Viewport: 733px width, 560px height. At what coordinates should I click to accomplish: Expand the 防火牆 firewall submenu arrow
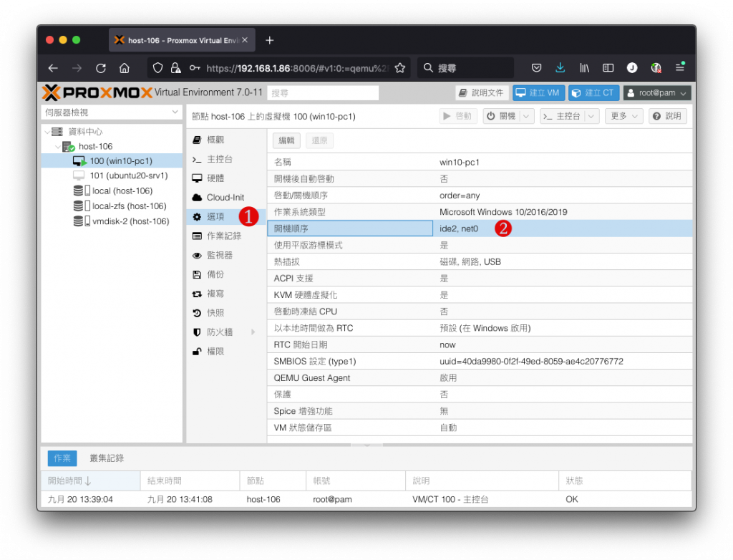[253, 332]
